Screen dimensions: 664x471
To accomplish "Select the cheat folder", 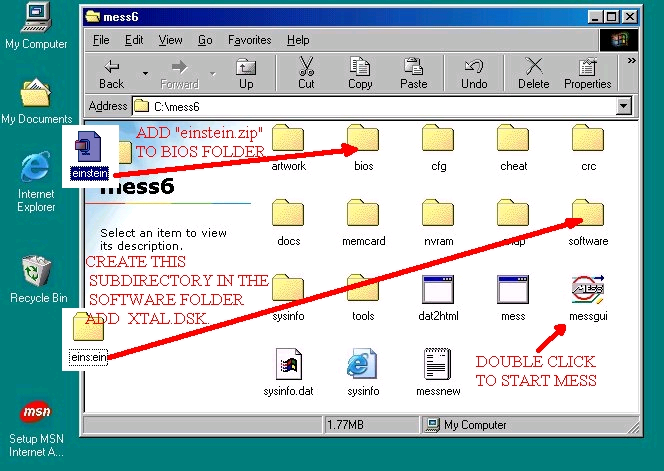I will click(513, 148).
